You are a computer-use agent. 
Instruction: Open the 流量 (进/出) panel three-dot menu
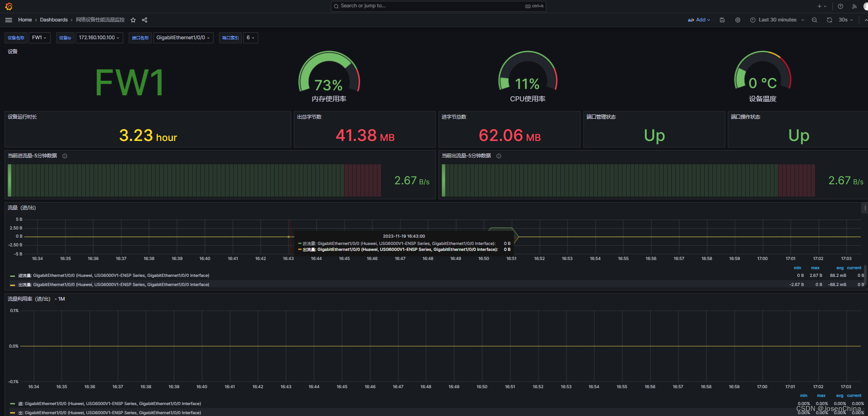(x=864, y=208)
